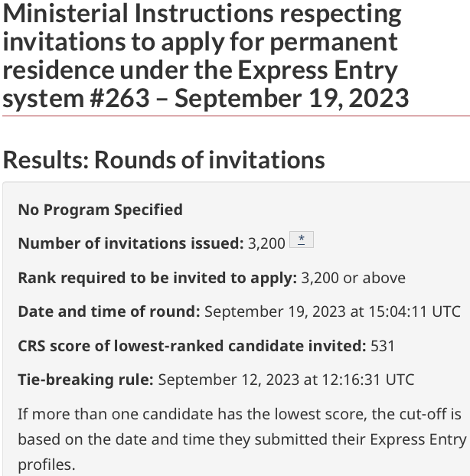Click the 'No Program Specified' text
This screenshot has width=470, height=476.
[x=100, y=210]
